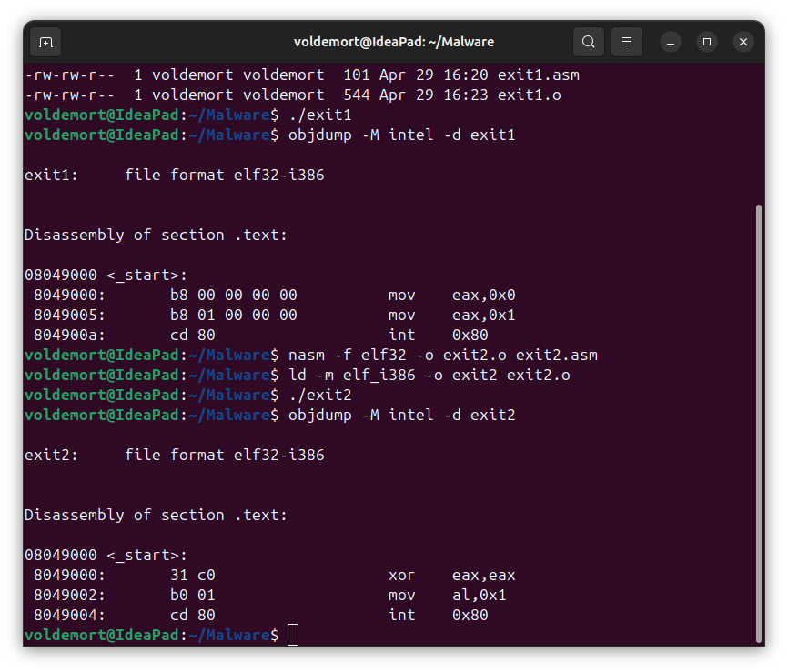788x672 pixels.
Task: Close the terminal window
Action: (x=743, y=42)
